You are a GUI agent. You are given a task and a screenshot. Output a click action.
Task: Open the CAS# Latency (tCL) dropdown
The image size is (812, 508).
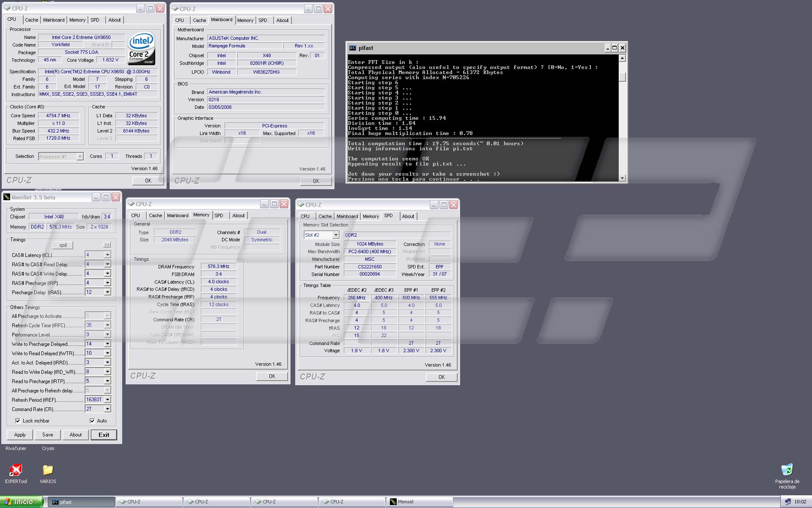point(107,255)
